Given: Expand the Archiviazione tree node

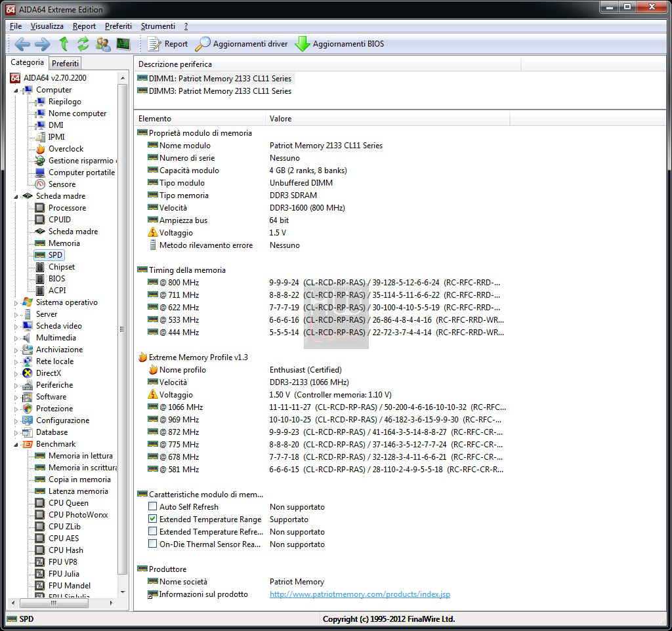Looking at the screenshot, I should click(16, 350).
